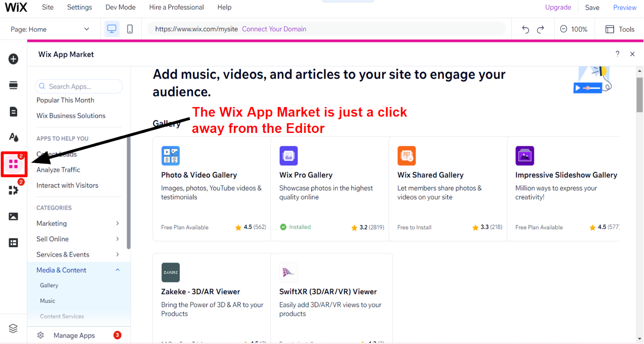Image resolution: width=644 pixels, height=344 pixels.
Task: Open the Add Apps grid icon
Action: 14,164
